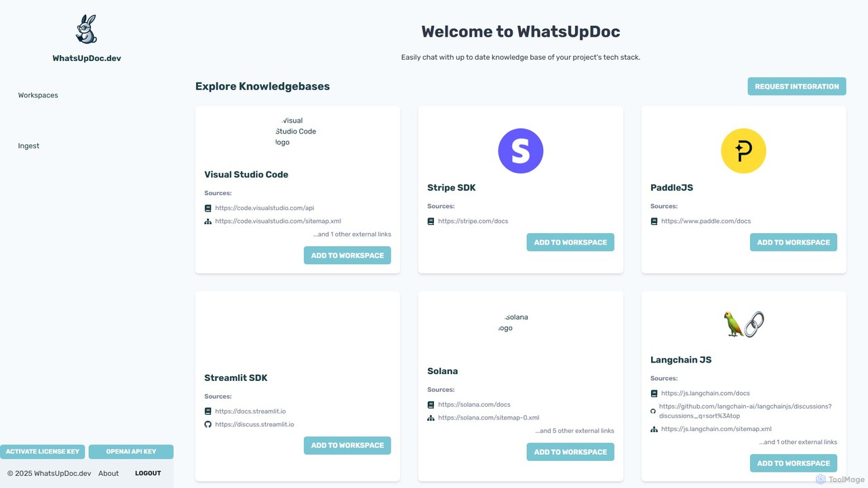Open https://stripe.com/docs source link
868x488 pixels.
click(473, 221)
